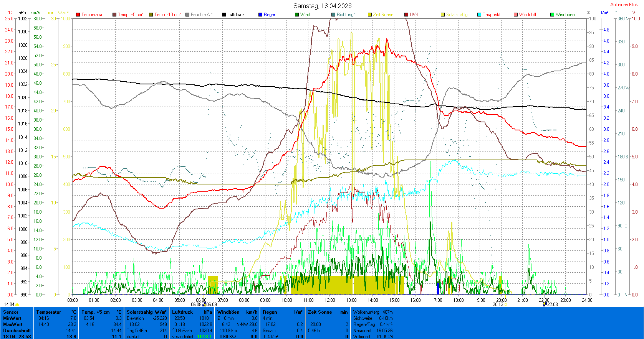The width and height of the screenshot is (644, 339).
Task: Click the green Wind legend square
Action: [297, 15]
